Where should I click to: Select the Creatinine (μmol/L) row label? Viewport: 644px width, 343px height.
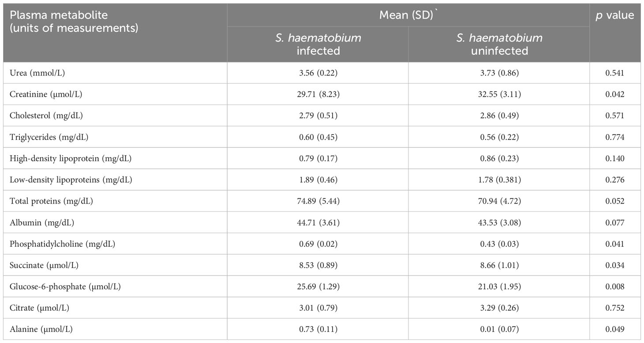click(47, 94)
